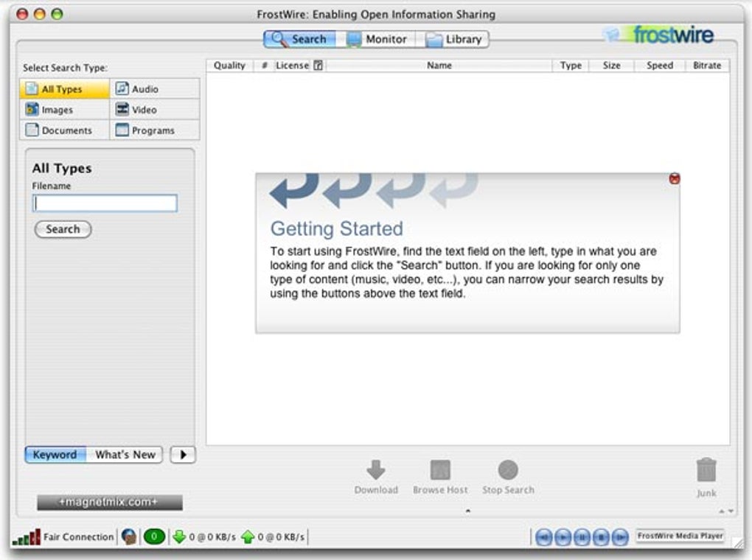Click the Fair Connection status text
The width and height of the screenshot is (752, 560).
click(x=79, y=537)
